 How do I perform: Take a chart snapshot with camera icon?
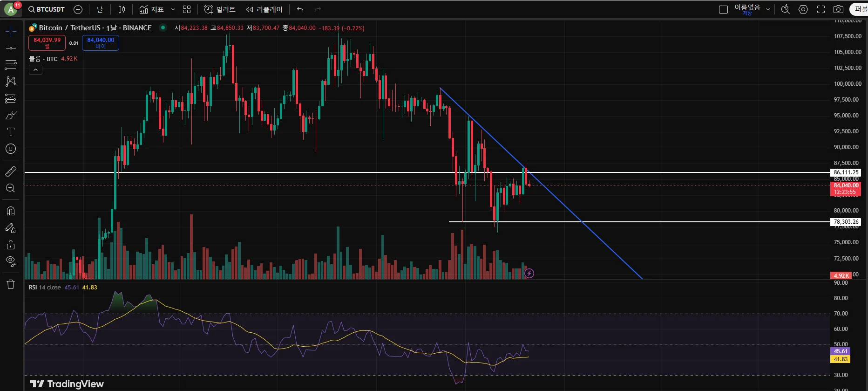click(838, 9)
